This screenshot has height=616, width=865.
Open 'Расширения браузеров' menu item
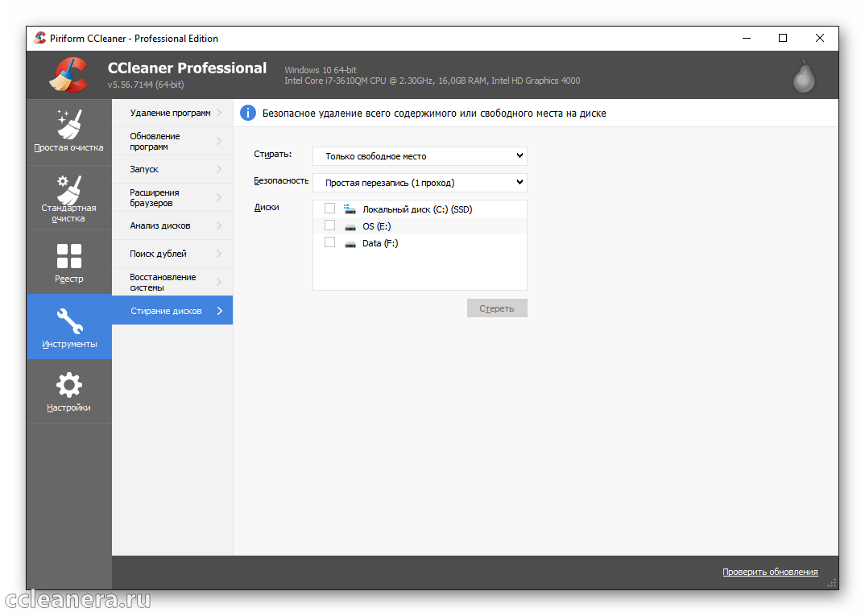tap(172, 198)
